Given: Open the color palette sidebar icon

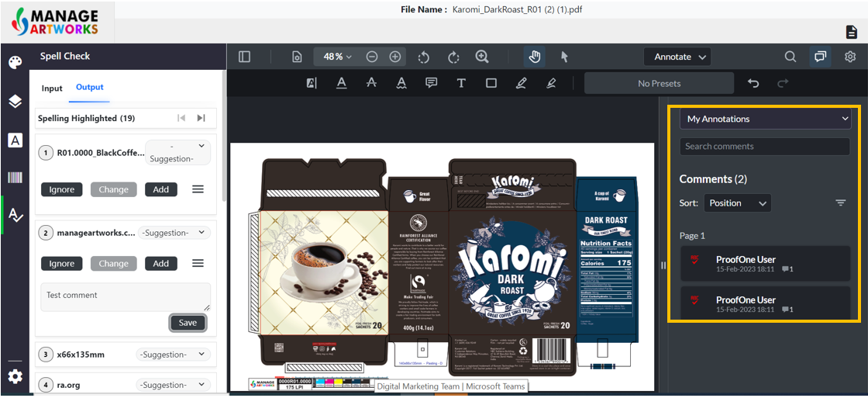Looking at the screenshot, I should pyautogui.click(x=15, y=62).
